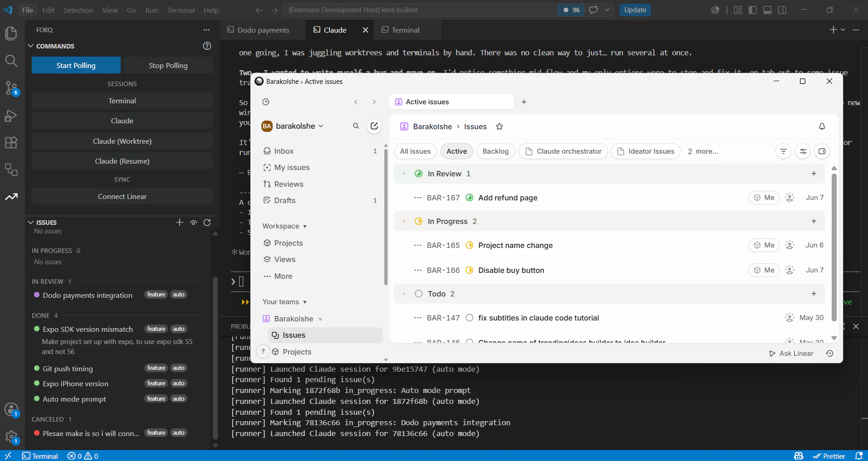
Task: Click the Start Polling button
Action: click(x=76, y=65)
